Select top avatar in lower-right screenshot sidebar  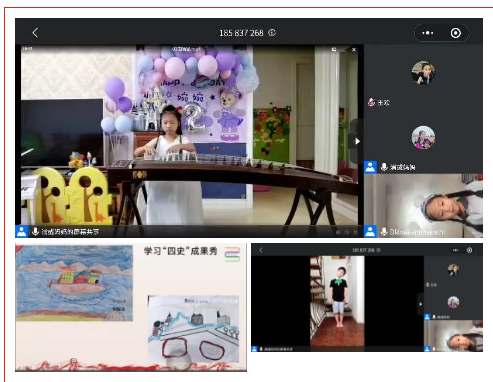[453, 270]
